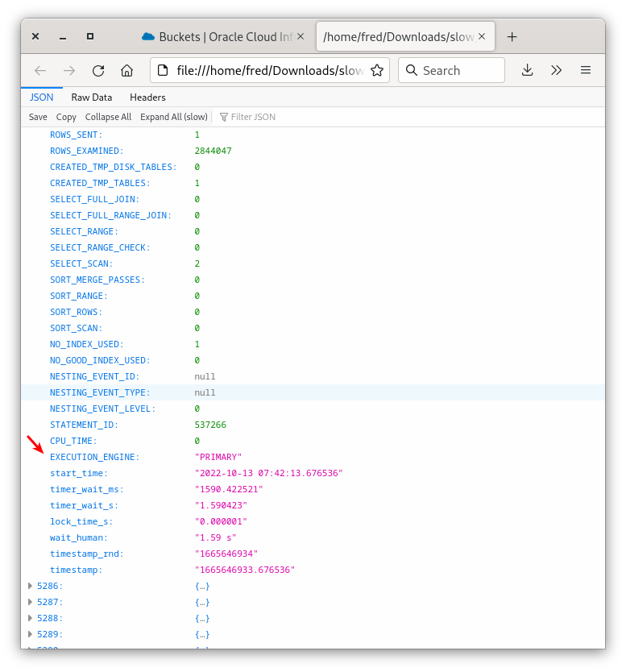Click the forward navigation arrow
The height and width of the screenshot is (672, 626).
tap(68, 70)
